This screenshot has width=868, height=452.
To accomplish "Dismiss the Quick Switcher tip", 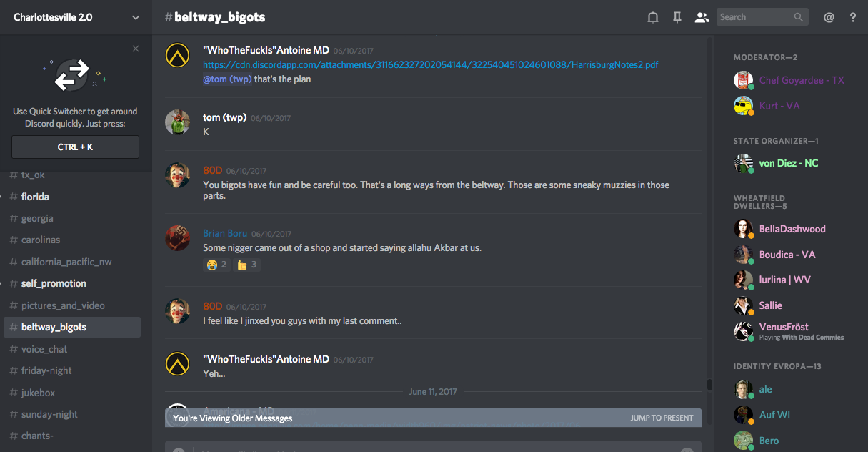I will coord(136,49).
